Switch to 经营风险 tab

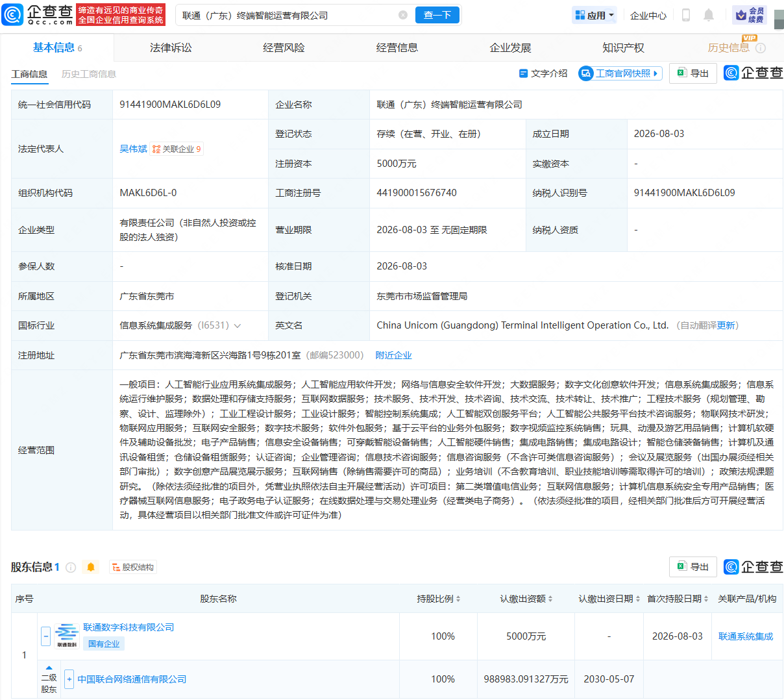pyautogui.click(x=284, y=48)
